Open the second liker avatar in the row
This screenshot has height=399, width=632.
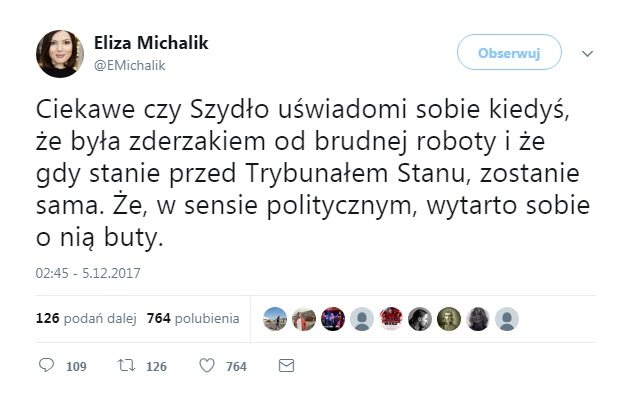click(304, 319)
